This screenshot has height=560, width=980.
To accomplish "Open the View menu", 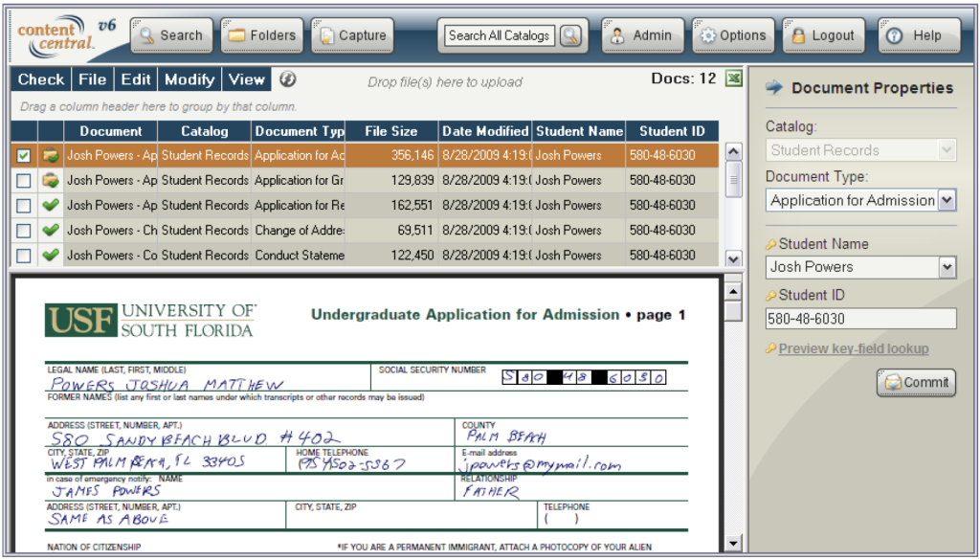I will (x=246, y=79).
